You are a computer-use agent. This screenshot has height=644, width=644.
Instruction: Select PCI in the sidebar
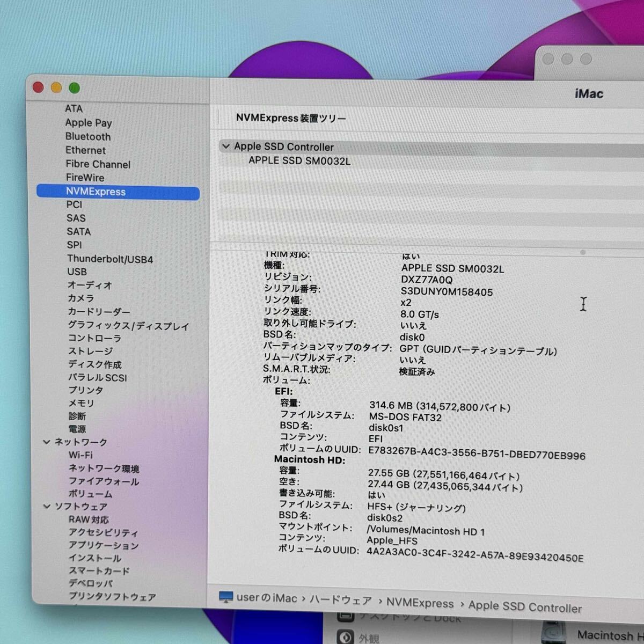(75, 204)
